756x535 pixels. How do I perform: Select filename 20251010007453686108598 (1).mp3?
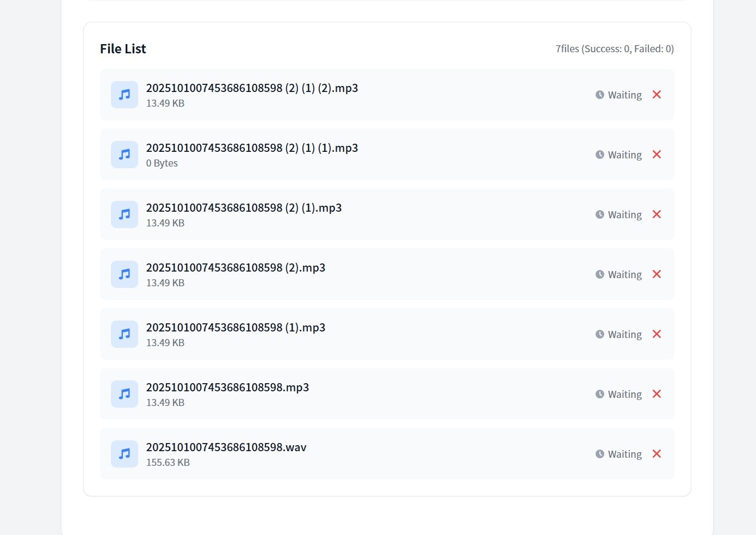coord(236,328)
